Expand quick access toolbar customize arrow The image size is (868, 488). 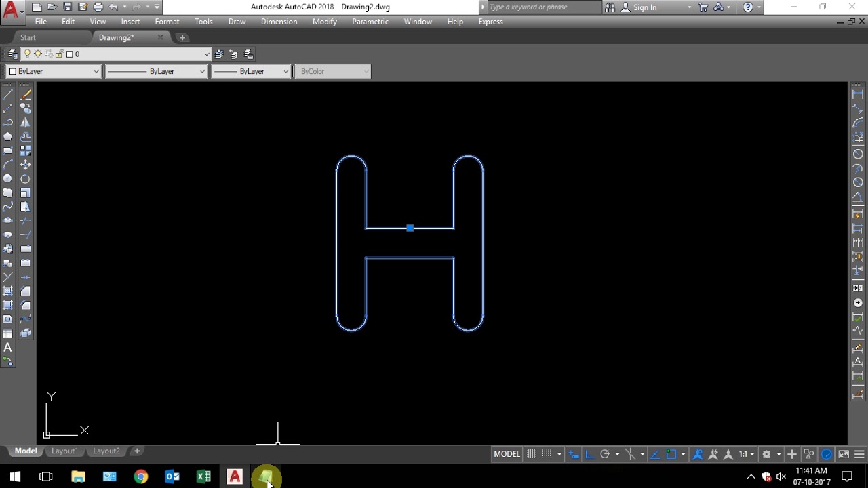tap(157, 7)
